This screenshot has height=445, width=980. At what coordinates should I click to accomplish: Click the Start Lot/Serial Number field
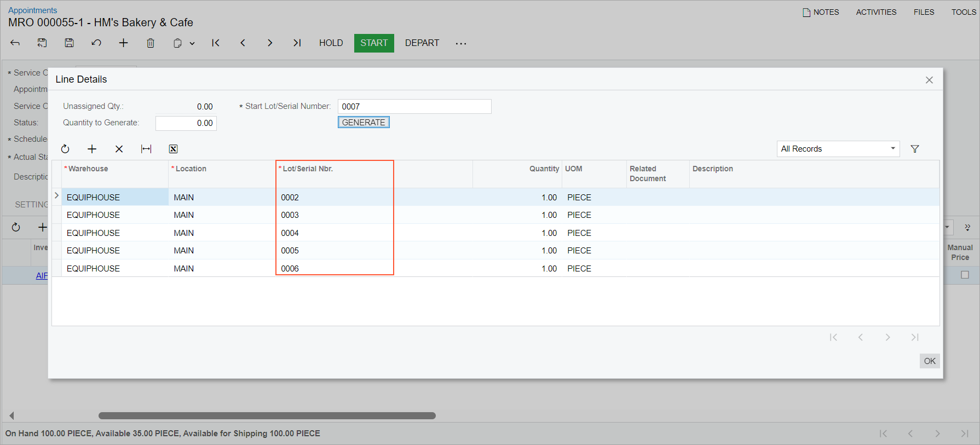(414, 106)
